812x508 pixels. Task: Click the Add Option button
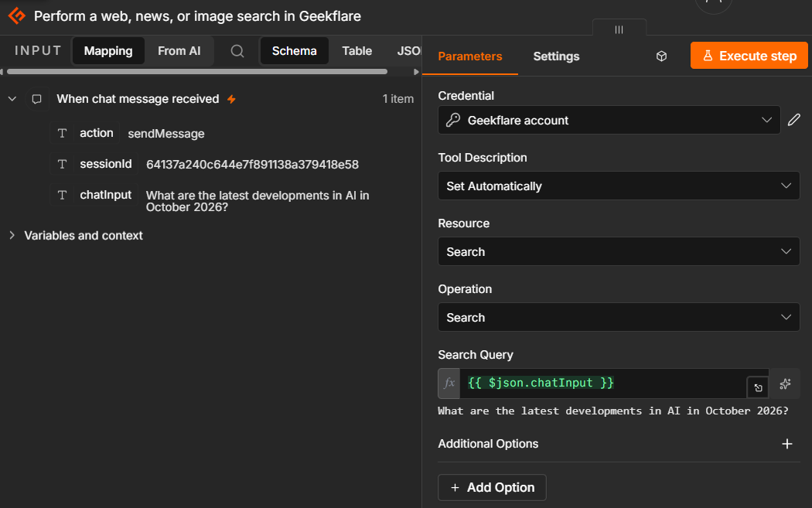click(x=492, y=487)
